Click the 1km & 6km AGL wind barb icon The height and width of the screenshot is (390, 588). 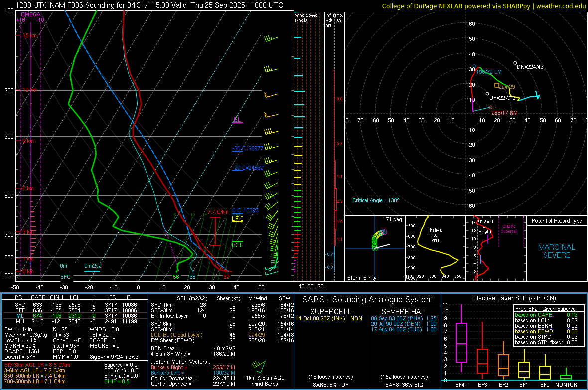pyautogui.click(x=259, y=366)
